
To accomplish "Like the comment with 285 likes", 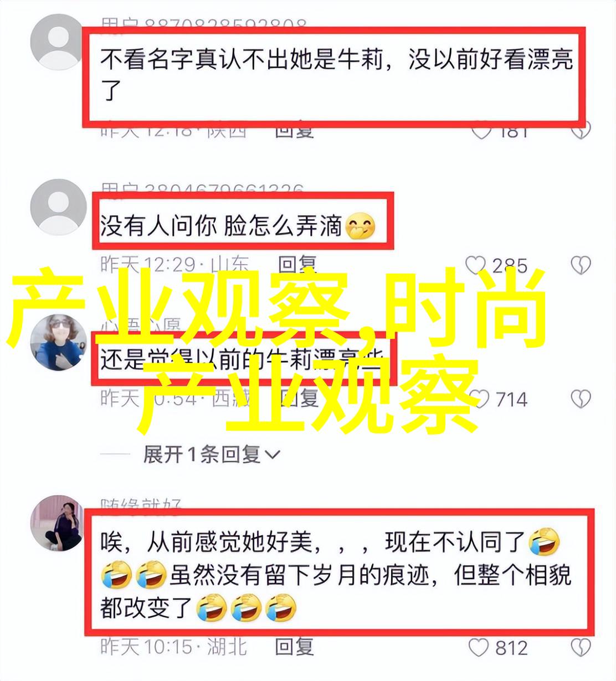I will coord(476,266).
